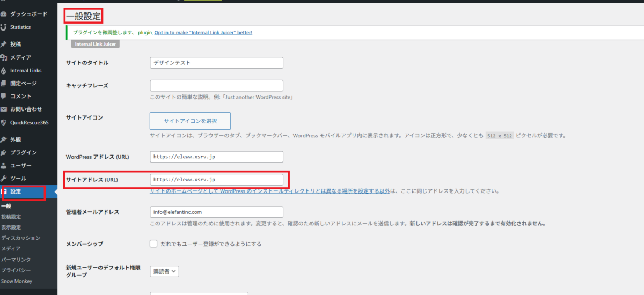Image resolution: width=644 pixels, height=295 pixels.
Task: Click the pushpin icon beside 投稿
Action: [4, 44]
